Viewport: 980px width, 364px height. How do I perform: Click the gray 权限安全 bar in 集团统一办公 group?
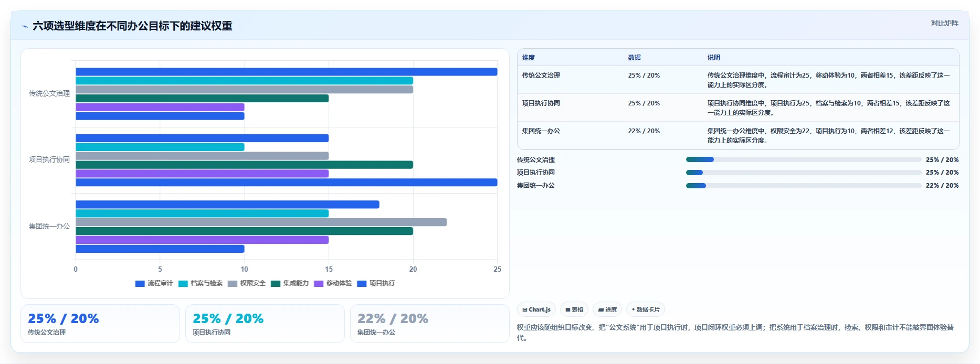pos(261,222)
